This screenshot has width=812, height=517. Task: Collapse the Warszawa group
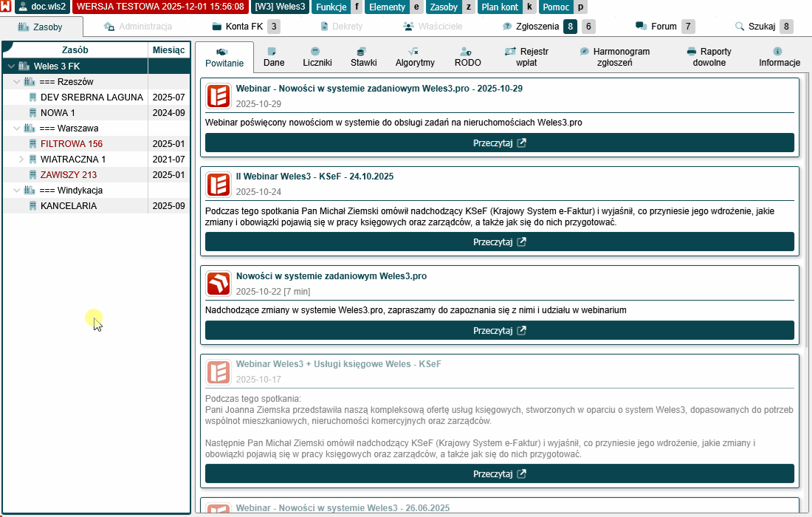click(x=16, y=129)
